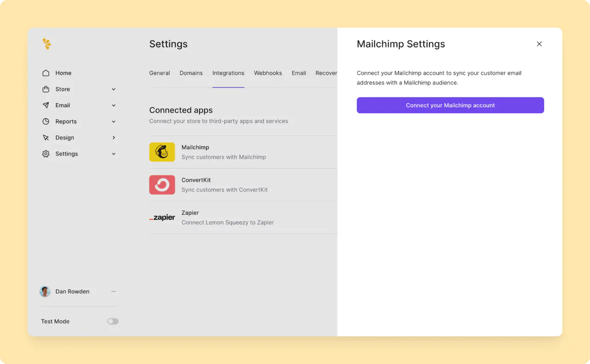Close the Mailchimp Settings panel
Image resolution: width=590 pixels, height=364 pixels.
coord(539,44)
